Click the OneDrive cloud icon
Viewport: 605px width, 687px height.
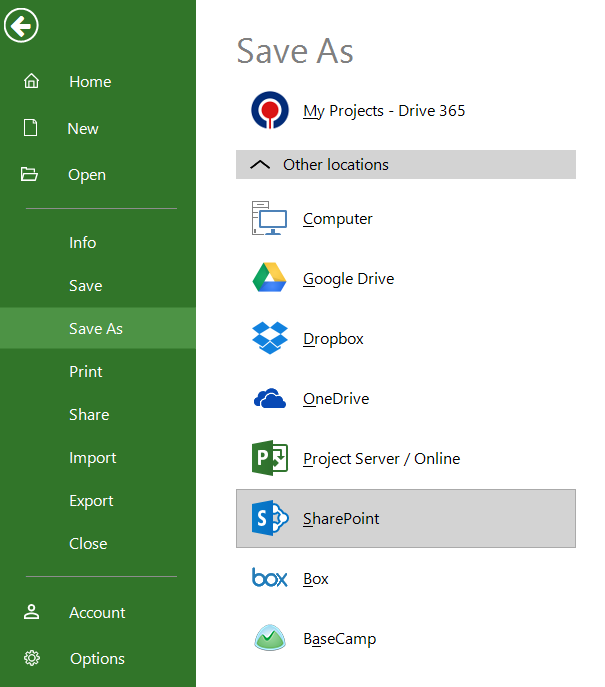pos(270,398)
